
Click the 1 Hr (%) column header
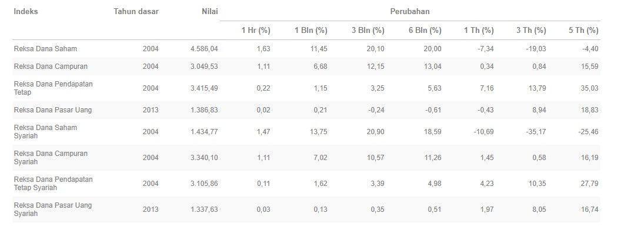point(255,31)
